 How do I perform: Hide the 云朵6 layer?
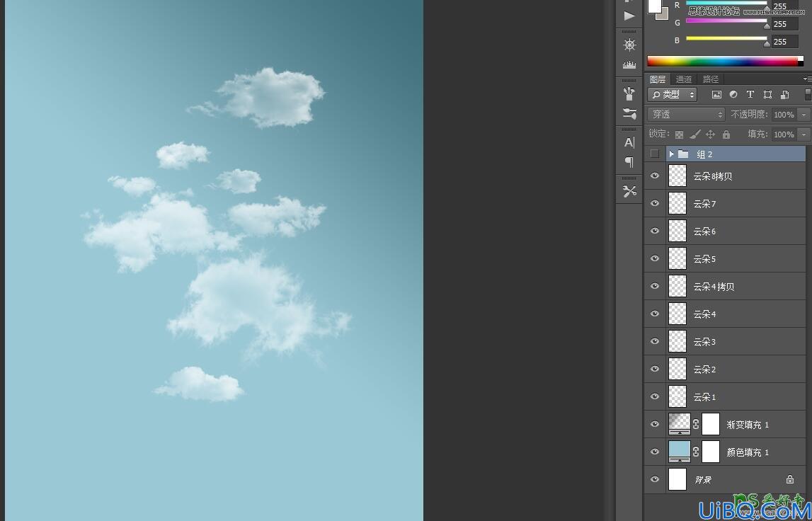click(x=655, y=231)
